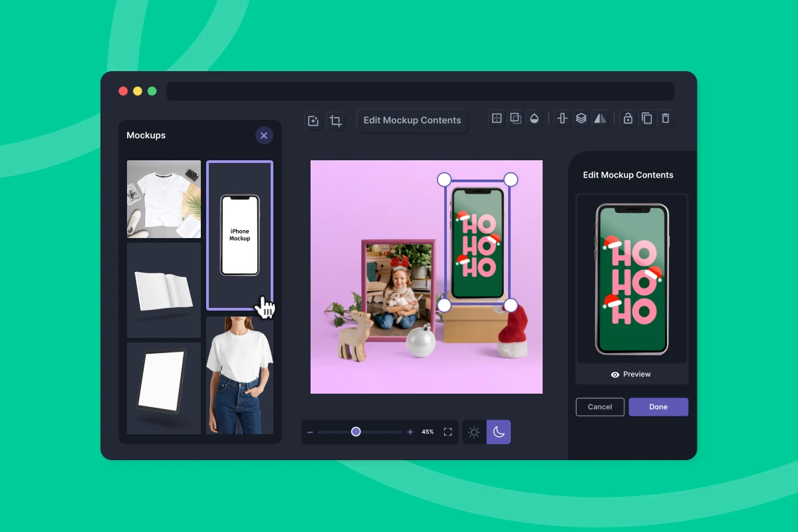This screenshot has height=532, width=798.
Task: Select the open magazine mockup thumbnail
Action: 164,291
